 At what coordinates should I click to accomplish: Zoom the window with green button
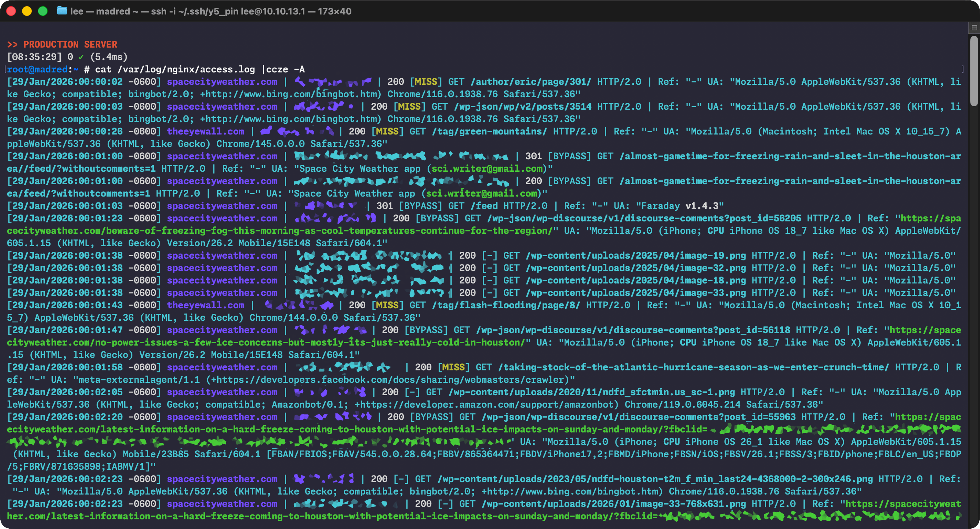[43, 11]
